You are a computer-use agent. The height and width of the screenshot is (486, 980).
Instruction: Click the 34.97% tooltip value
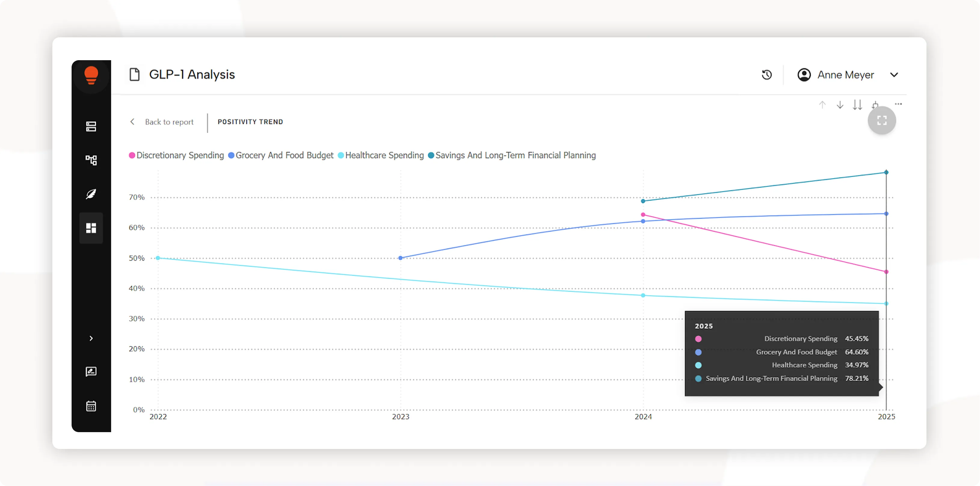[x=857, y=365]
